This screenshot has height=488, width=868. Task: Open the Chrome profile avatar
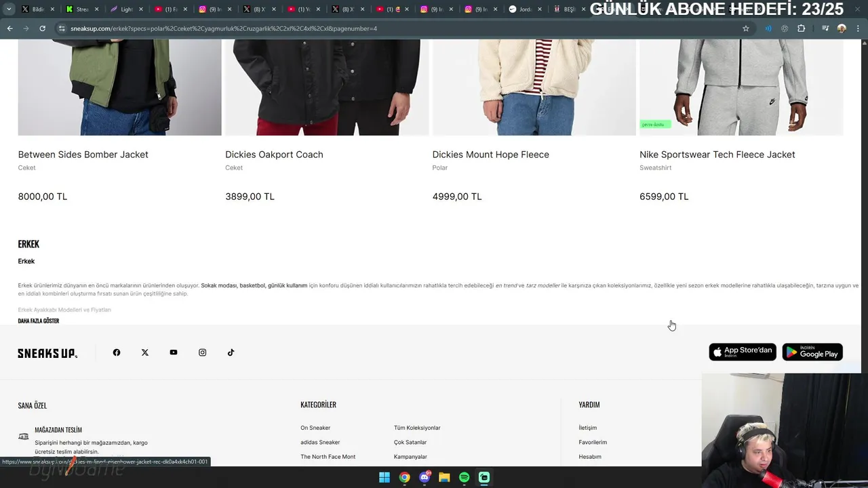point(842,28)
